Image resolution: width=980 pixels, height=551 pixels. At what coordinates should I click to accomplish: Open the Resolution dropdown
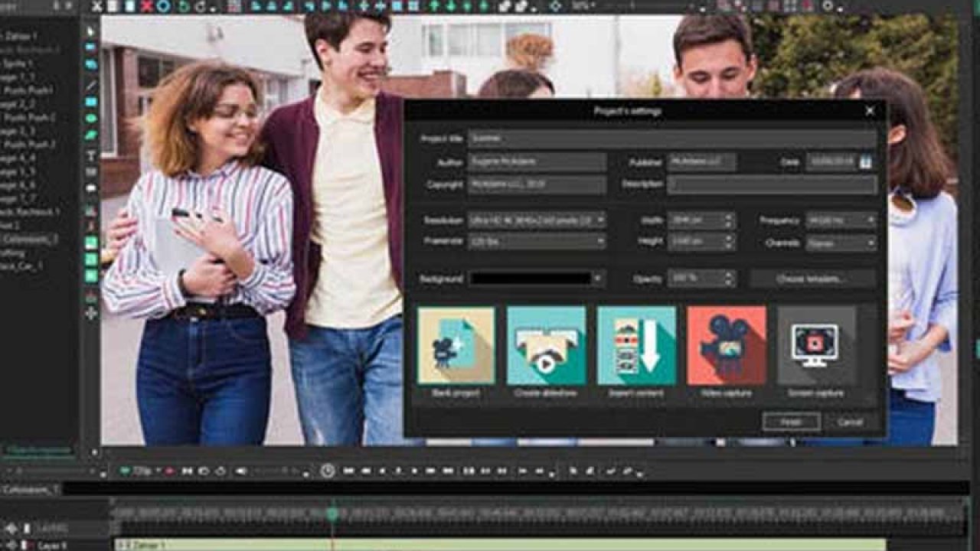tap(537, 220)
